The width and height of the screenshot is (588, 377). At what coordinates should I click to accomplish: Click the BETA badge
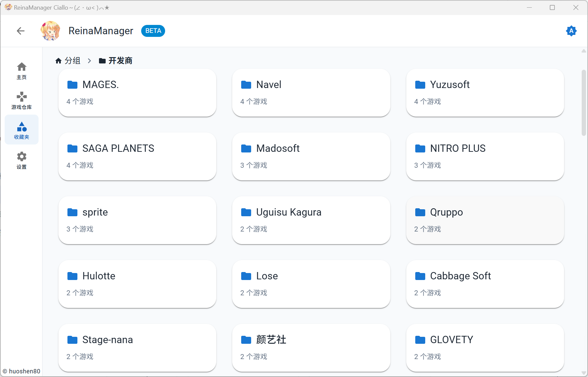[x=153, y=31]
